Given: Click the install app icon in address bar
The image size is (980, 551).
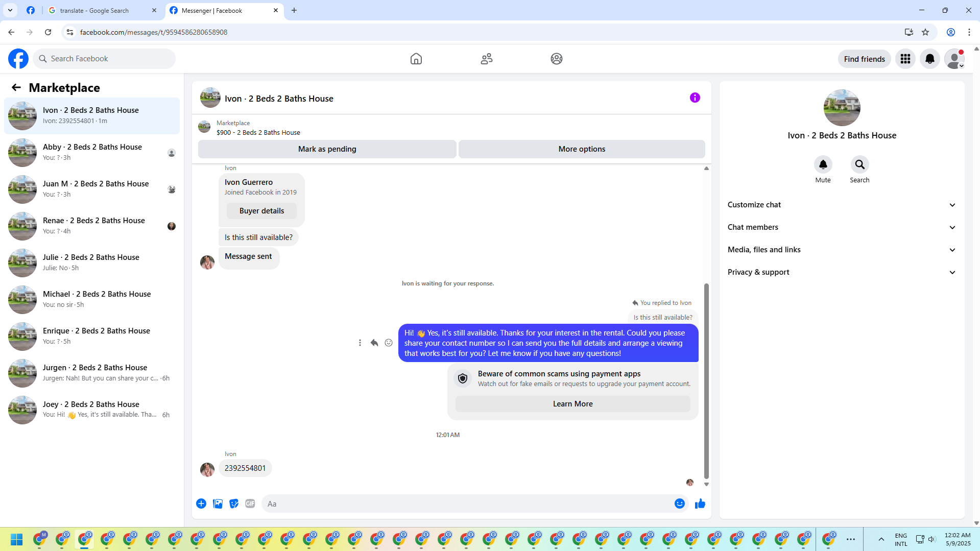Looking at the screenshot, I should (x=909, y=32).
